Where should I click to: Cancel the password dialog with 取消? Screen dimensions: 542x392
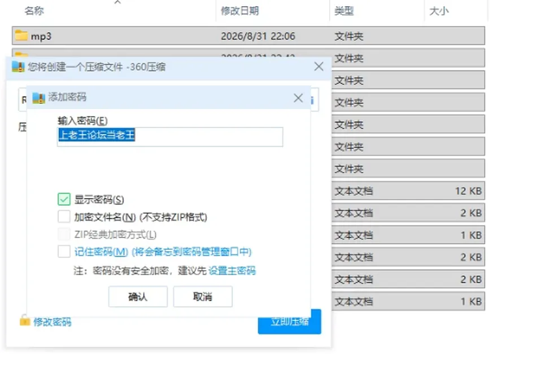[x=203, y=296]
